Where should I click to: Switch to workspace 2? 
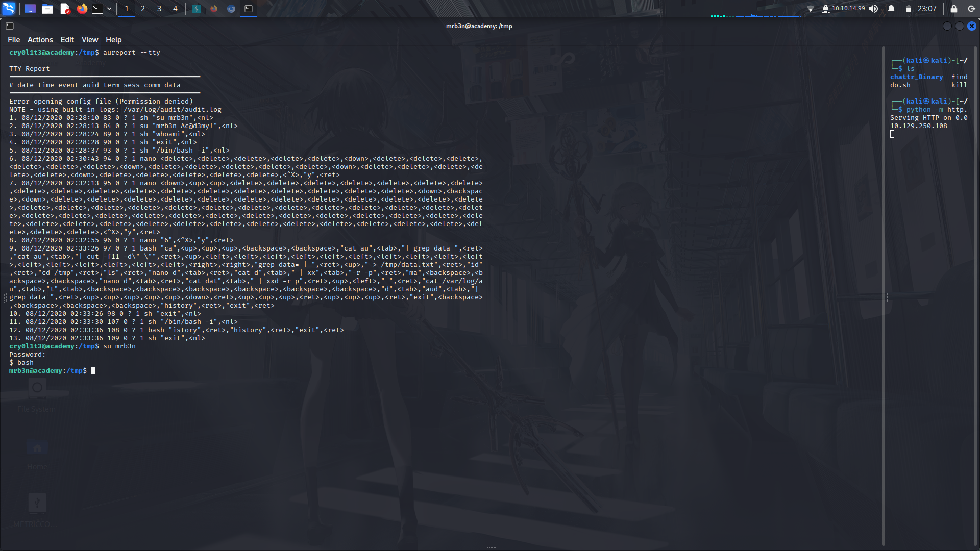point(142,8)
